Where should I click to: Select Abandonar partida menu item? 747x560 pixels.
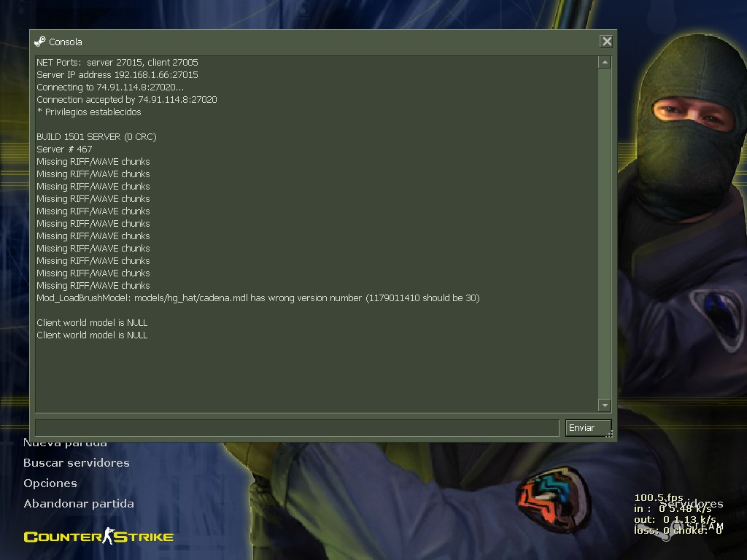79,504
